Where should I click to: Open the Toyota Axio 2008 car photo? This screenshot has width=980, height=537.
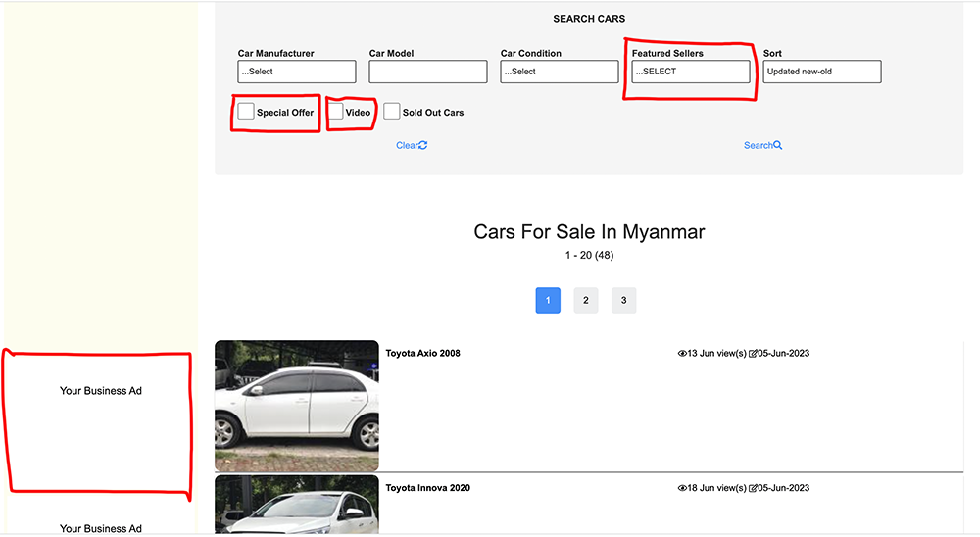click(297, 406)
